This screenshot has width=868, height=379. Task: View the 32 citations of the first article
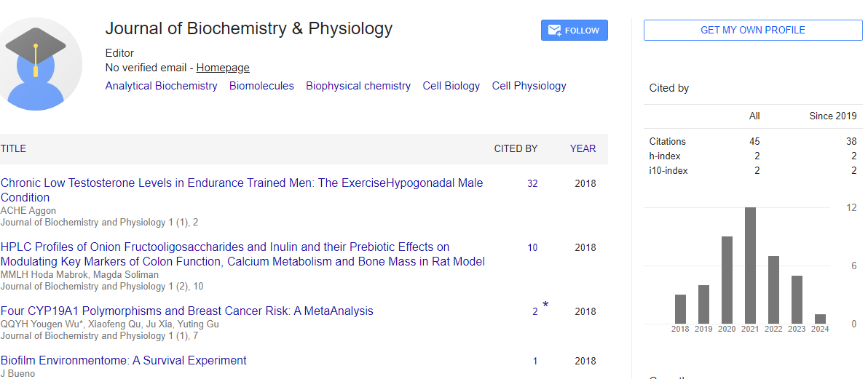point(532,184)
